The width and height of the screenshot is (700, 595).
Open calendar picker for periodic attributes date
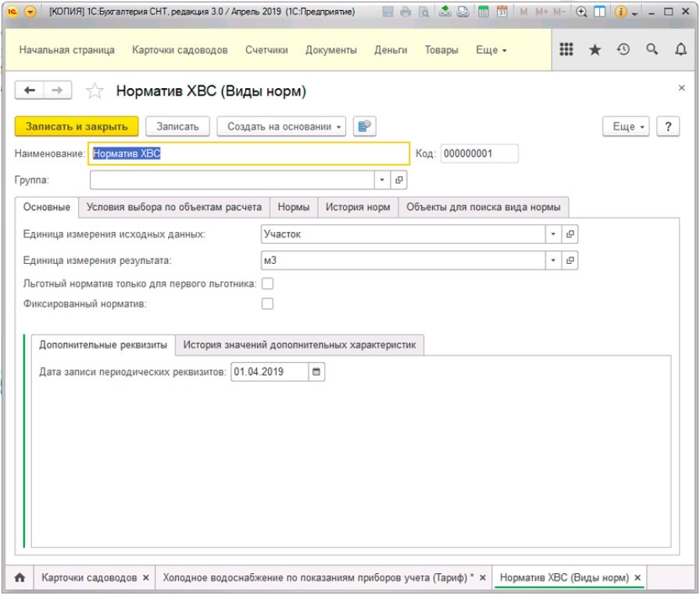point(316,372)
